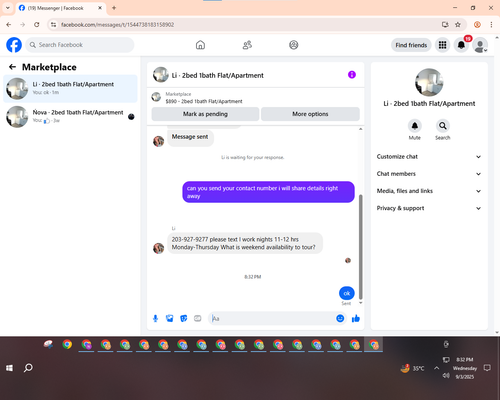500x400 pixels.
Task: Click the chat scroll up arrow
Action: [x=361, y=129]
